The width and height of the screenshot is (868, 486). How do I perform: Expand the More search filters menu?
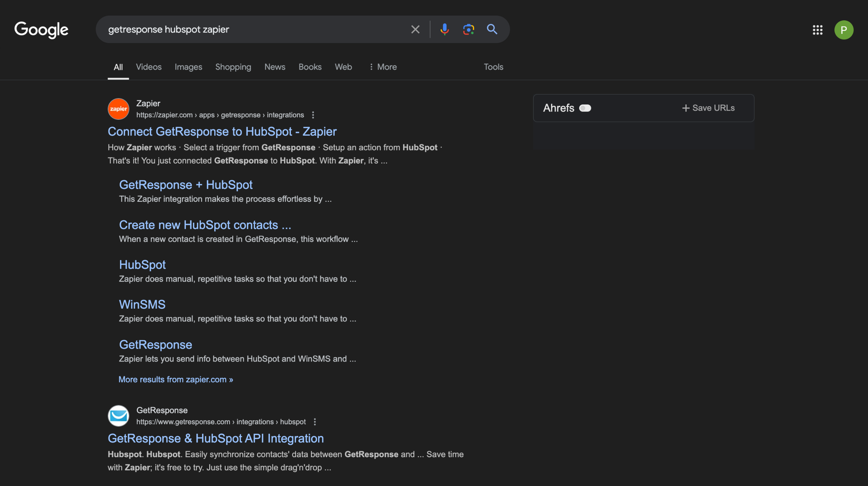383,67
